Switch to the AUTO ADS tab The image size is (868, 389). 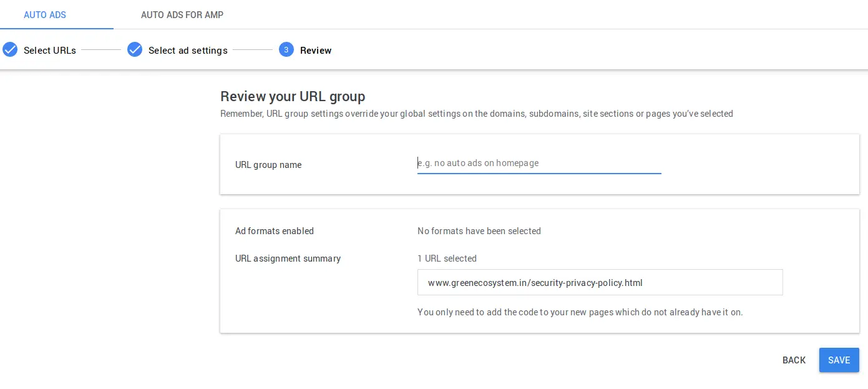[x=45, y=14]
